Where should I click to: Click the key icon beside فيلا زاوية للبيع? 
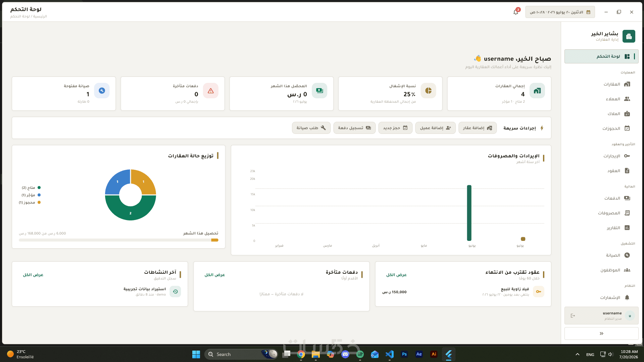[x=539, y=292]
